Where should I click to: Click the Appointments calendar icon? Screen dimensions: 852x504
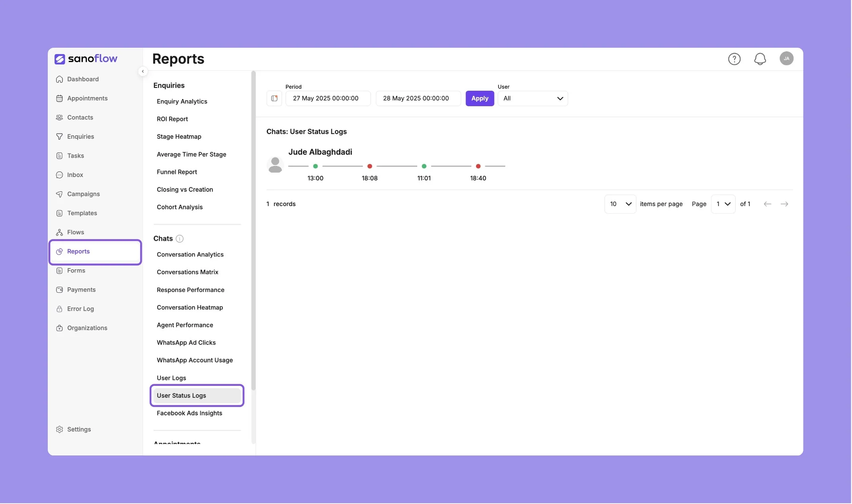pyautogui.click(x=59, y=98)
